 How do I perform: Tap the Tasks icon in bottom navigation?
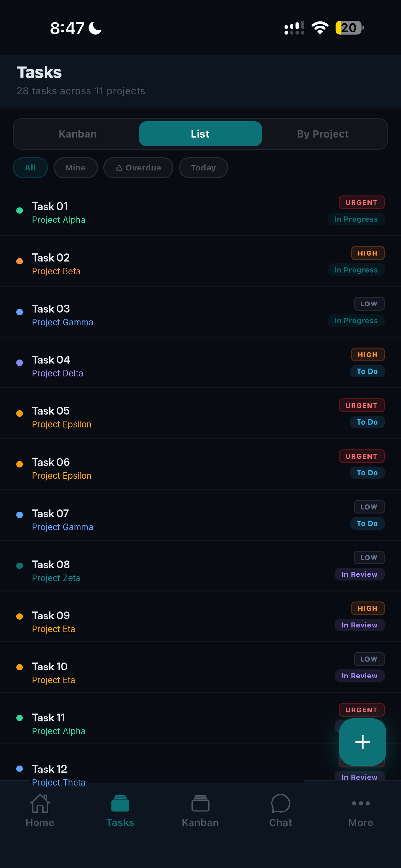(x=120, y=803)
